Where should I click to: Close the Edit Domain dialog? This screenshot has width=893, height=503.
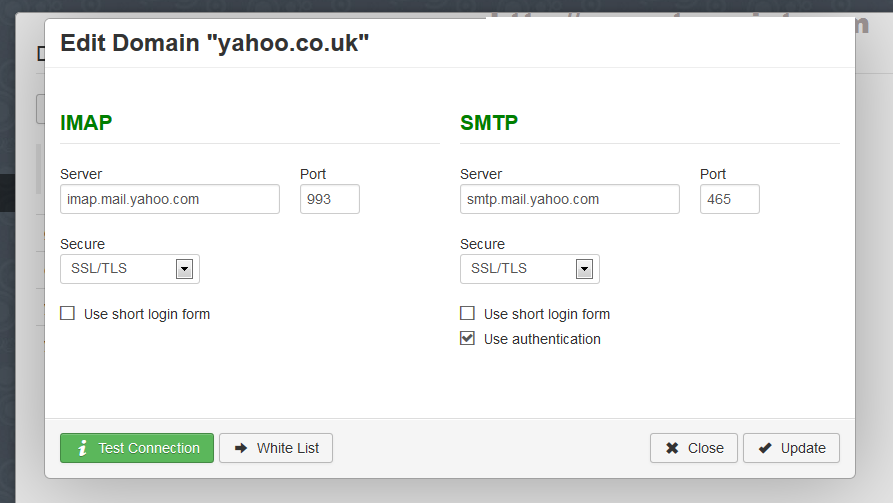[x=694, y=448]
